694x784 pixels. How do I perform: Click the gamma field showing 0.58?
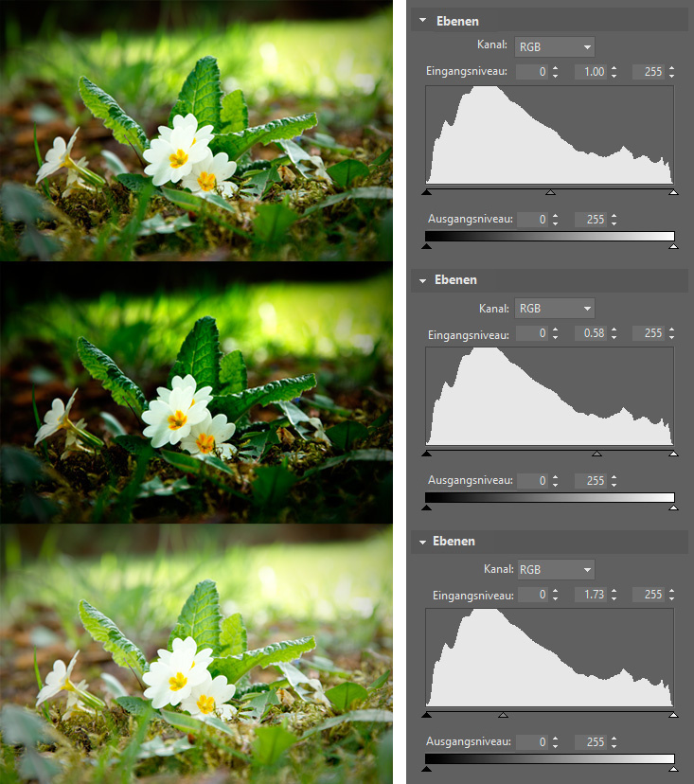point(591,333)
